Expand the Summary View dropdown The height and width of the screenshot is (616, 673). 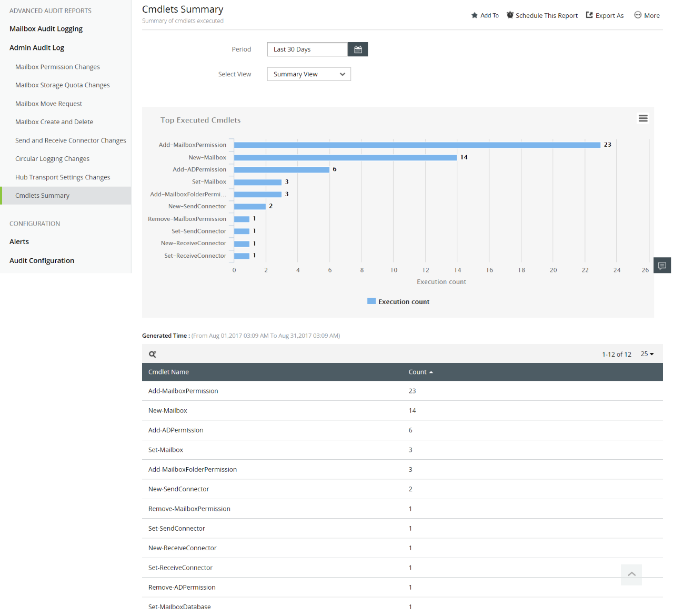pyautogui.click(x=308, y=74)
